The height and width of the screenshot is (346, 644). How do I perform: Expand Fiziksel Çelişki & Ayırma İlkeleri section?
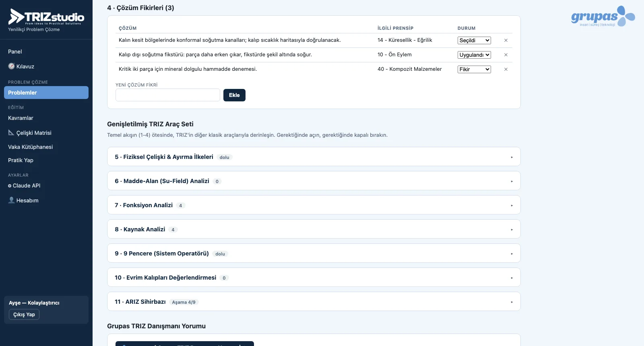tap(314, 157)
